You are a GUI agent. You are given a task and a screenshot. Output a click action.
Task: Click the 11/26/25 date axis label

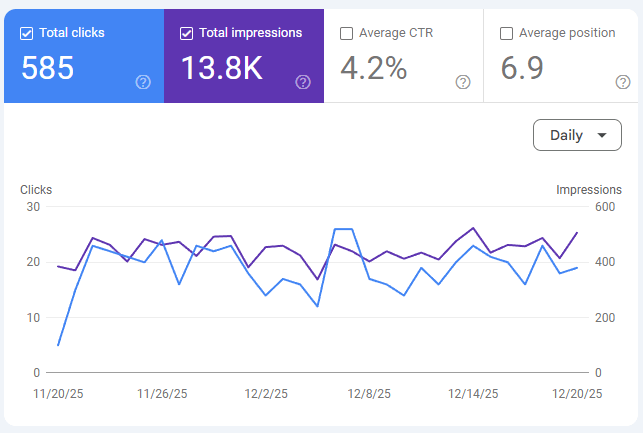162,394
